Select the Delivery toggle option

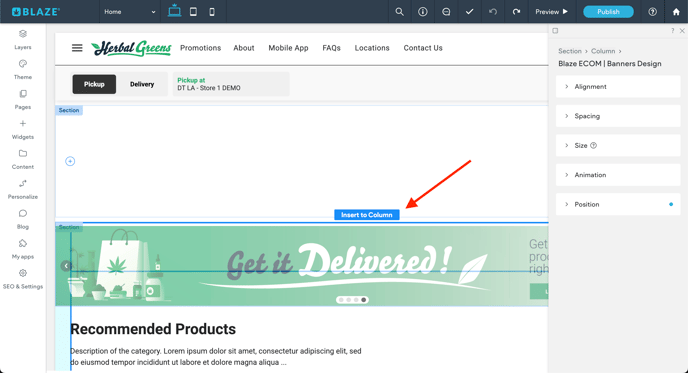click(142, 84)
